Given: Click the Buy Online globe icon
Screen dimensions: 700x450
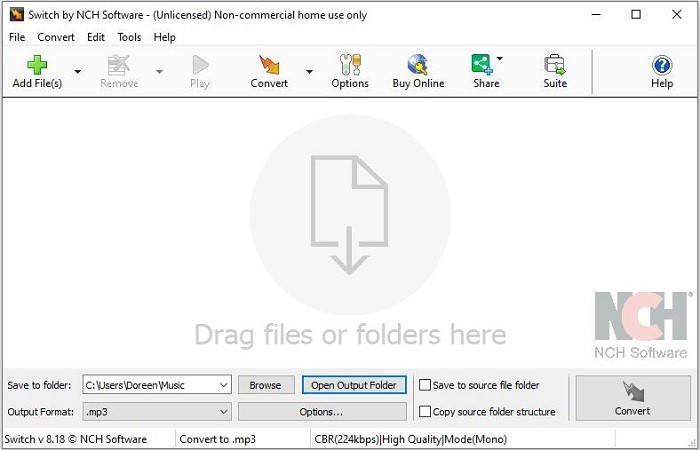Looking at the screenshot, I should point(418,65).
